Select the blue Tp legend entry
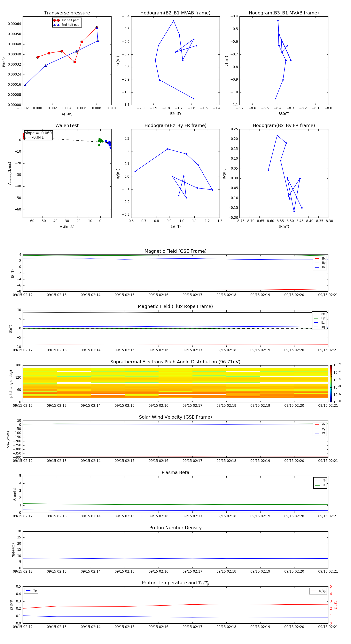351x644 pixels. click(x=31, y=591)
